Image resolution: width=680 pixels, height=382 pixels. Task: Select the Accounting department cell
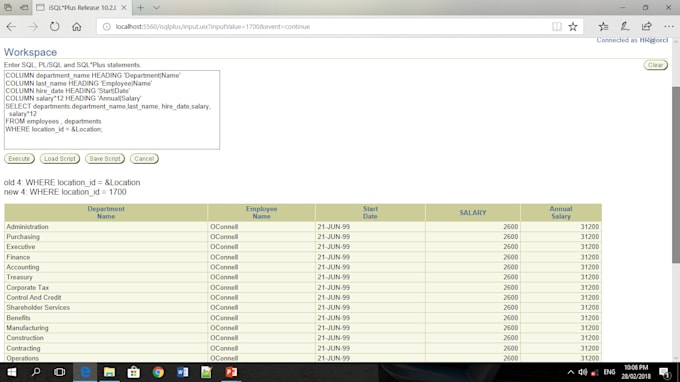point(106,267)
